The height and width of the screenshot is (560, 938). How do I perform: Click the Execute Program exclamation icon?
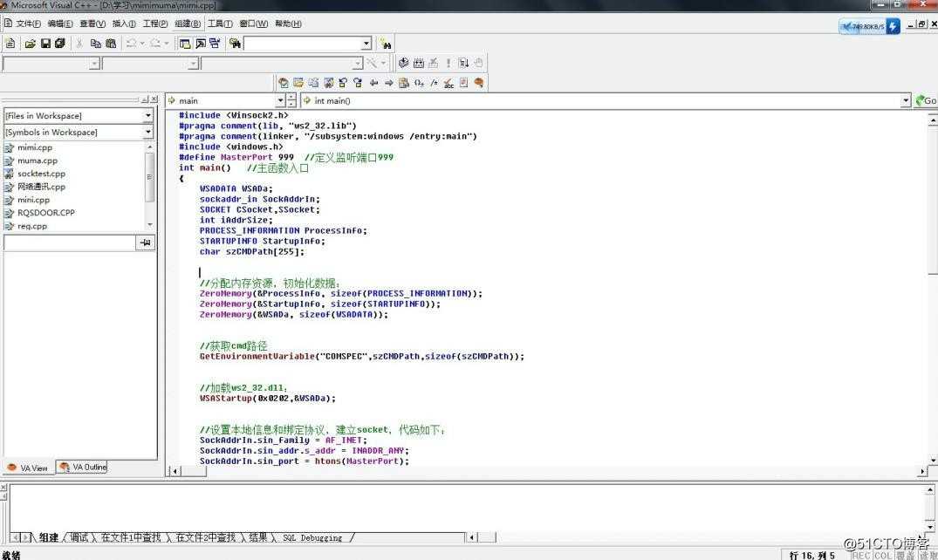tap(448, 63)
